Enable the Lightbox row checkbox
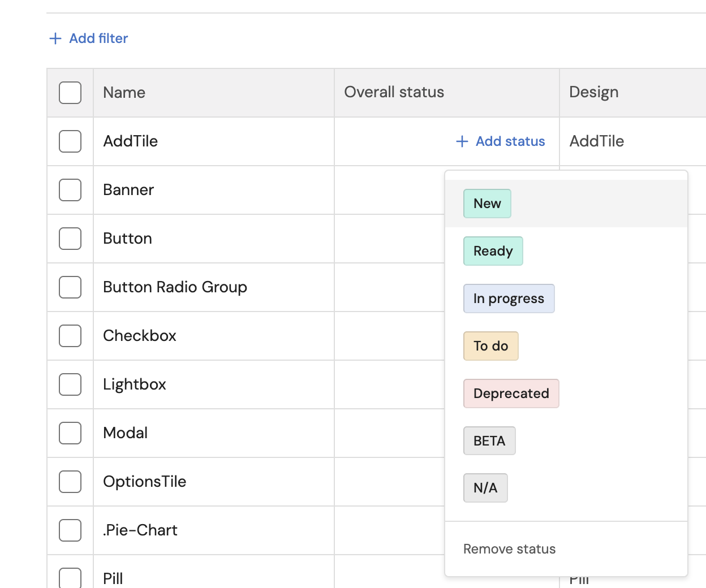 [x=70, y=384]
